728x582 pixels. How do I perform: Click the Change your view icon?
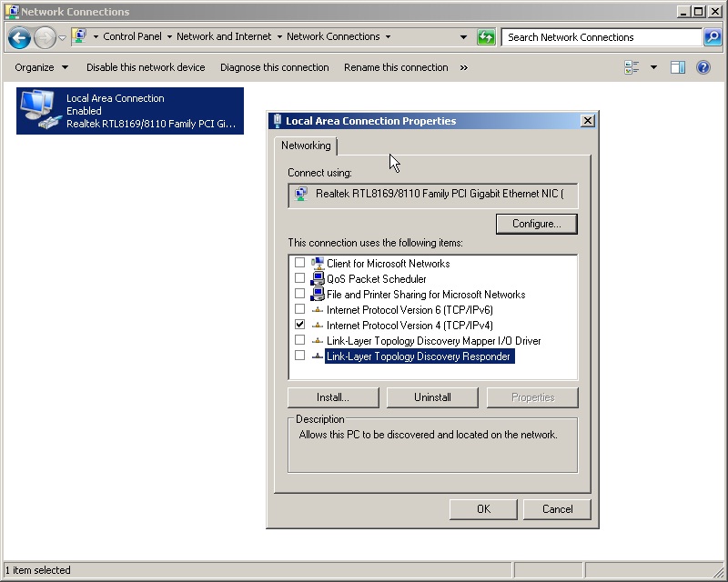(x=632, y=67)
